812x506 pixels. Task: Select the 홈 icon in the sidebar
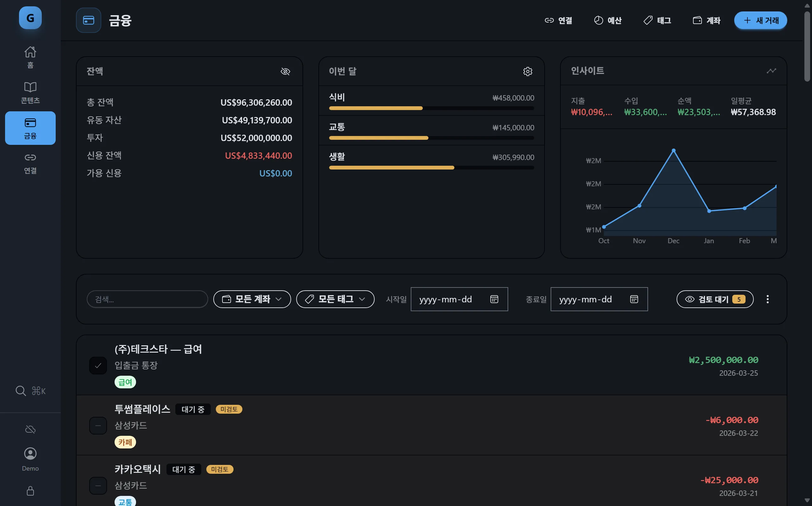coord(30,56)
